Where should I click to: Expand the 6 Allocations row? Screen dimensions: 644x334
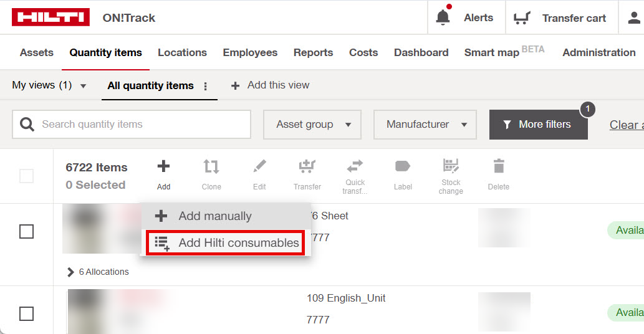point(71,272)
